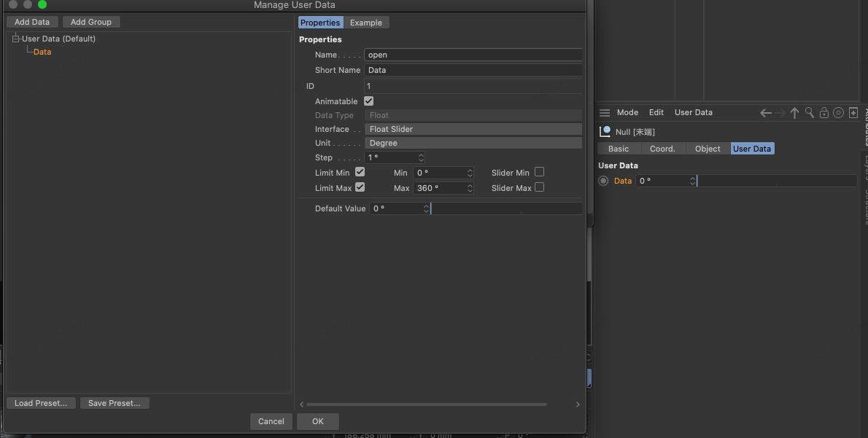Click the Min value stepper arrows
This screenshot has width=868, height=438.
tap(470, 173)
